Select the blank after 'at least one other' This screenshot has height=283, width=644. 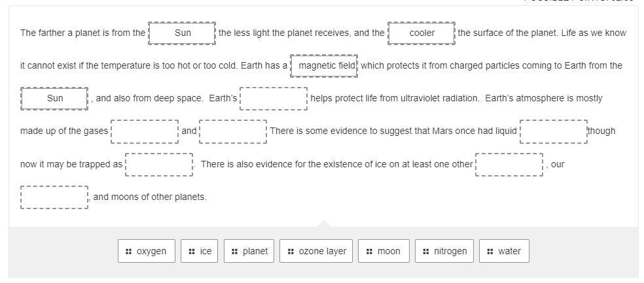pyautogui.click(x=509, y=165)
